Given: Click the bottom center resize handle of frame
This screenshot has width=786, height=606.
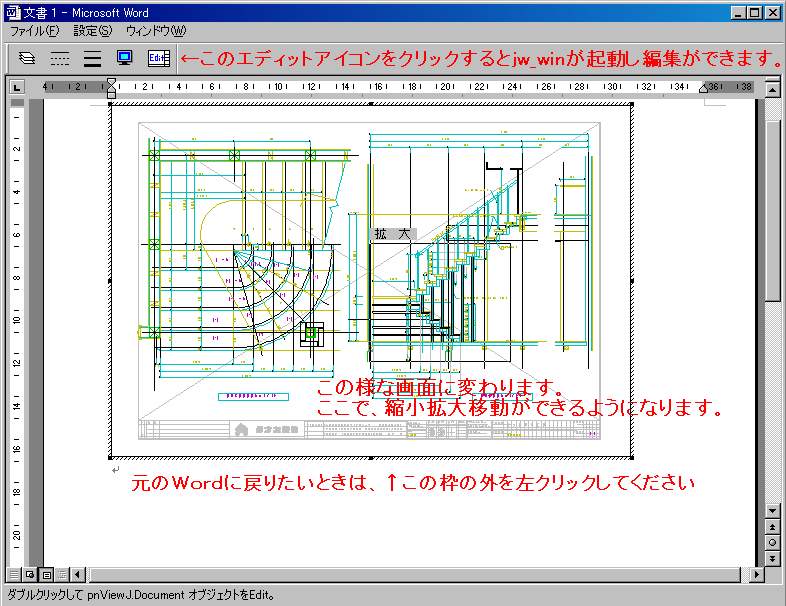Looking at the screenshot, I should [371, 458].
